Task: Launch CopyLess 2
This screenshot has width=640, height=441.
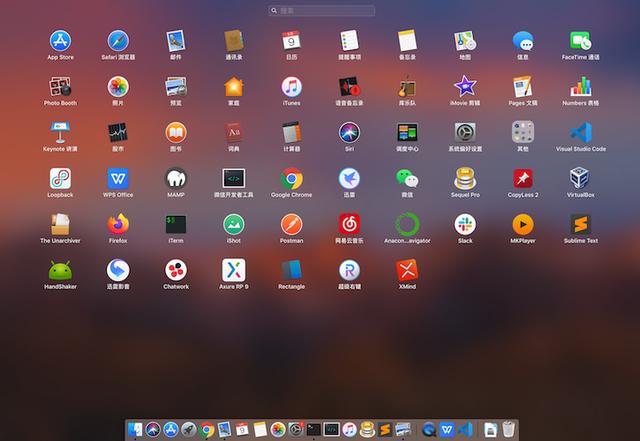Action: click(x=523, y=178)
